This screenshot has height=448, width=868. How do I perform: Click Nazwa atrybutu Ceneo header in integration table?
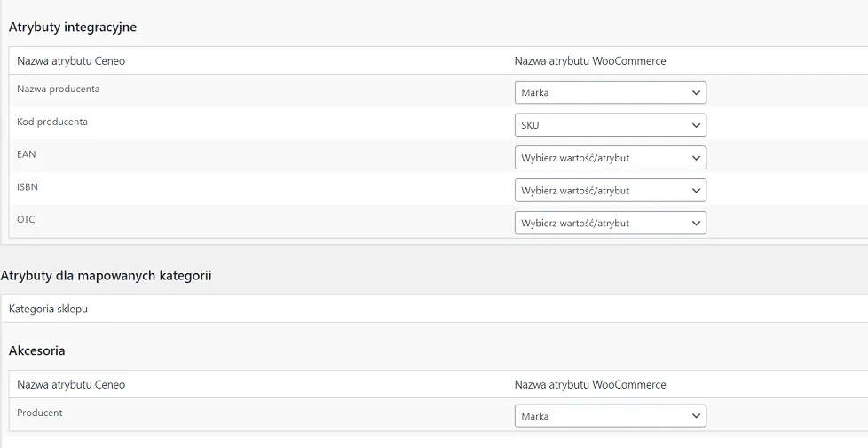tap(71, 61)
